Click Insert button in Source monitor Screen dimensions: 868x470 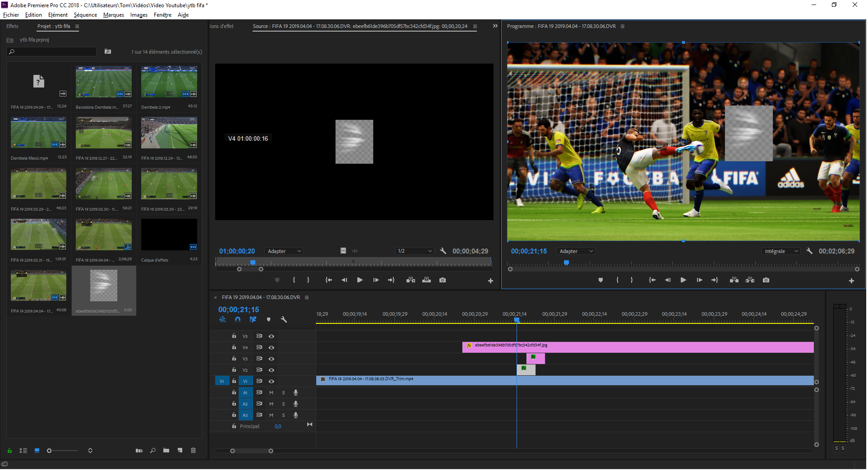411,280
